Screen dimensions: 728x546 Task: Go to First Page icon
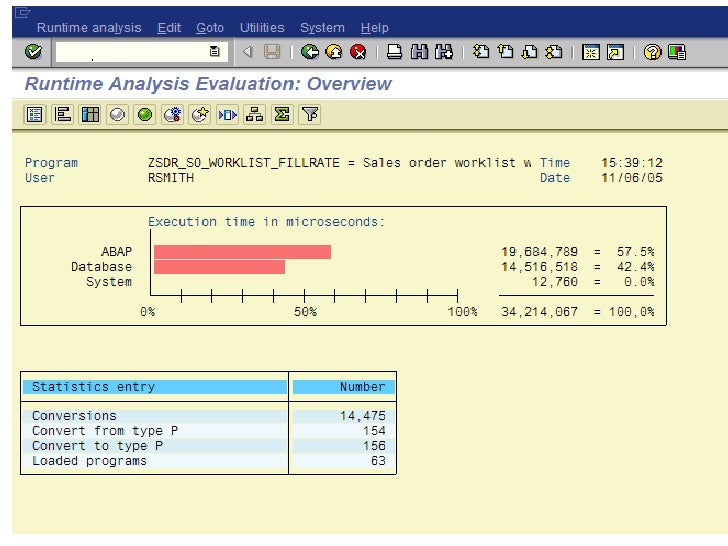[481, 52]
